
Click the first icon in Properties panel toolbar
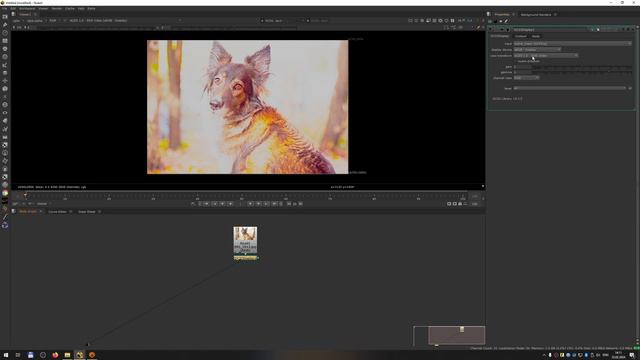tap(490, 21)
